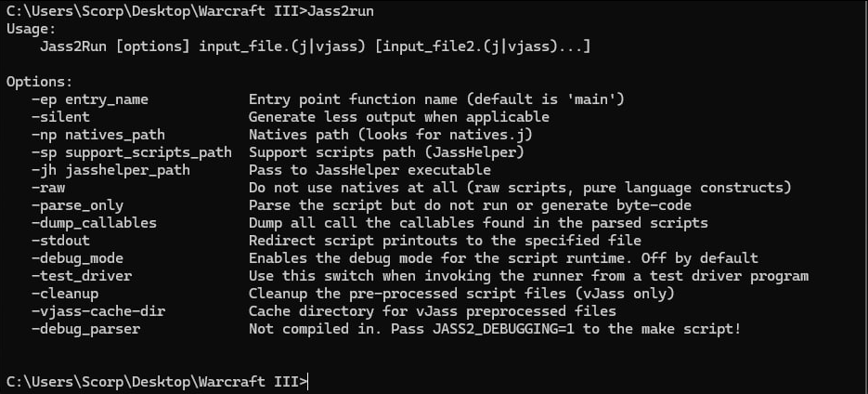Click the '-test_driver' option flag
This screenshot has width=868, height=394.
click(x=81, y=276)
